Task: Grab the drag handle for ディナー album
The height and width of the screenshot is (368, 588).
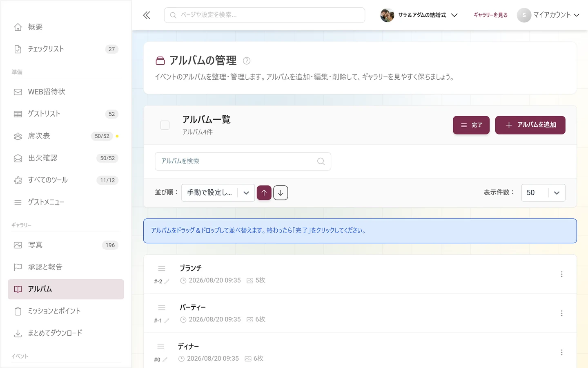Action: click(x=161, y=347)
